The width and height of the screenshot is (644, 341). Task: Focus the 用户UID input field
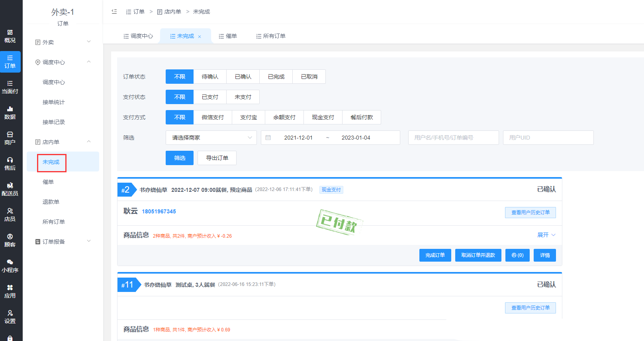click(x=548, y=138)
